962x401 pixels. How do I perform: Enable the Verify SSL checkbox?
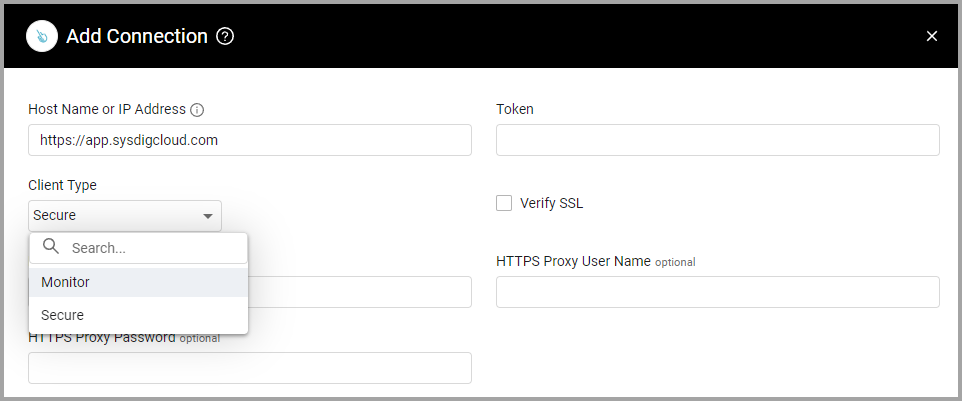coord(504,203)
